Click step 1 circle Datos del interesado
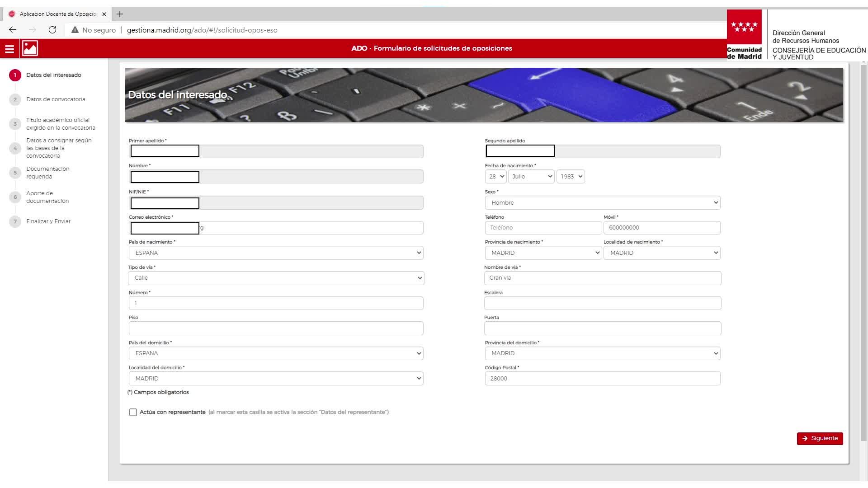 tap(15, 75)
